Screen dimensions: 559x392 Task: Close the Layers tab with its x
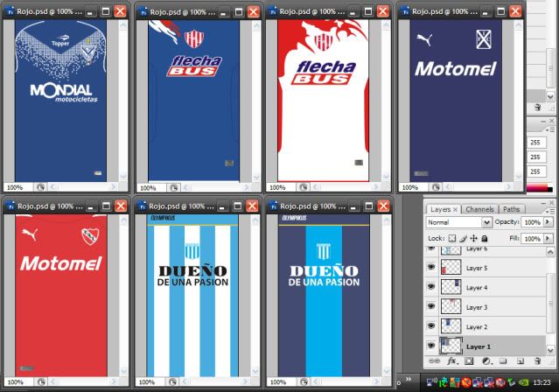[455, 209]
